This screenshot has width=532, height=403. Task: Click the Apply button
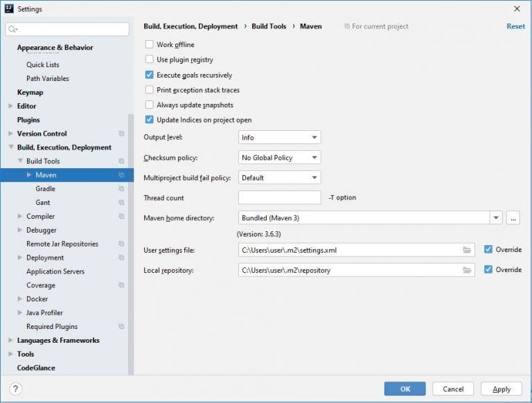pos(502,389)
